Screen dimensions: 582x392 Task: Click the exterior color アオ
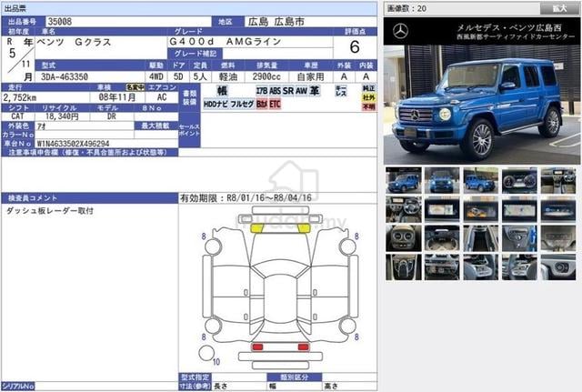pyautogui.click(x=41, y=126)
